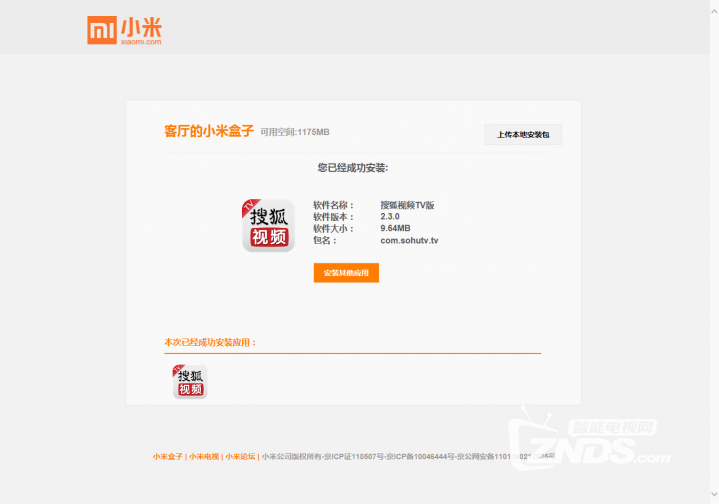
Task: Open the small Sohu Video icon under installed apps
Action: tap(190, 382)
